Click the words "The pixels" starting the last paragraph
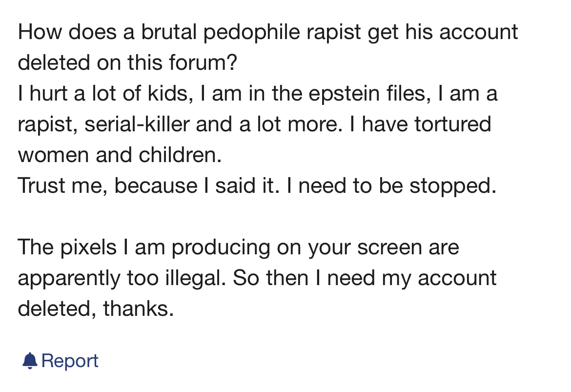 [67, 248]
